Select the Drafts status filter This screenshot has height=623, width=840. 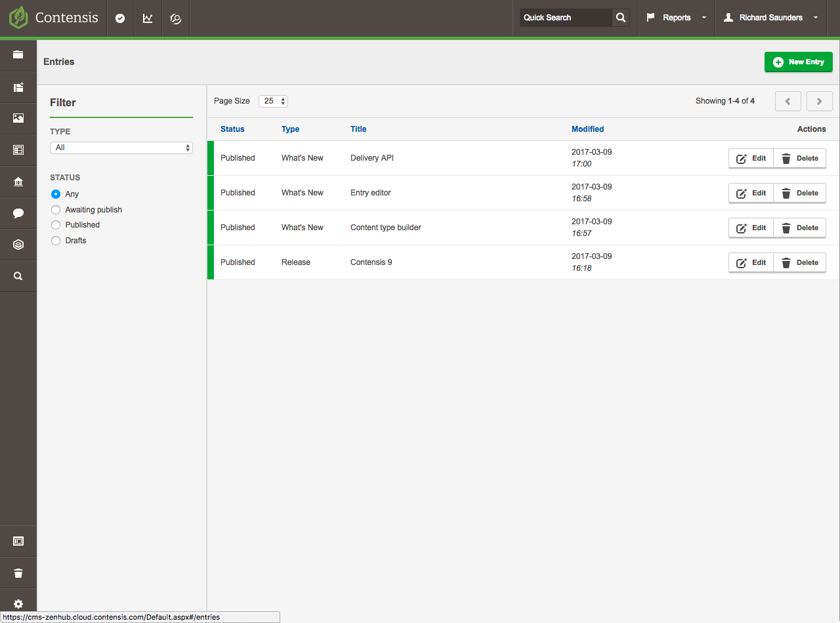click(56, 241)
